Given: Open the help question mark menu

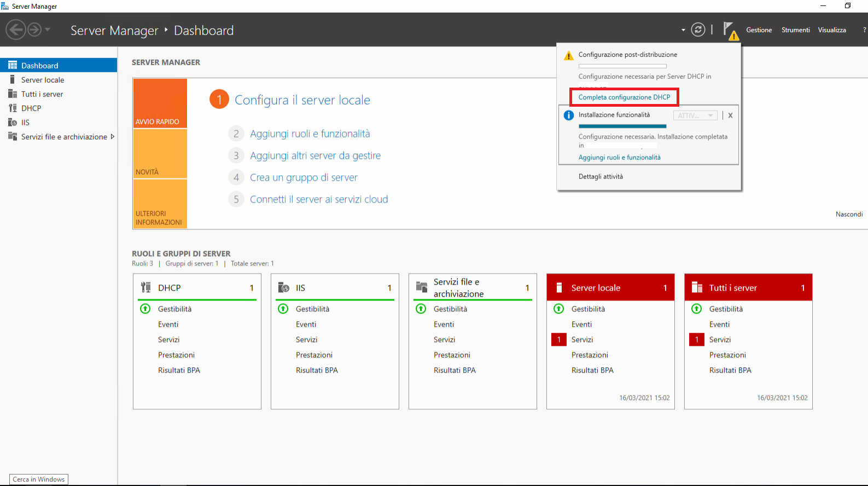Looking at the screenshot, I should (864, 30).
